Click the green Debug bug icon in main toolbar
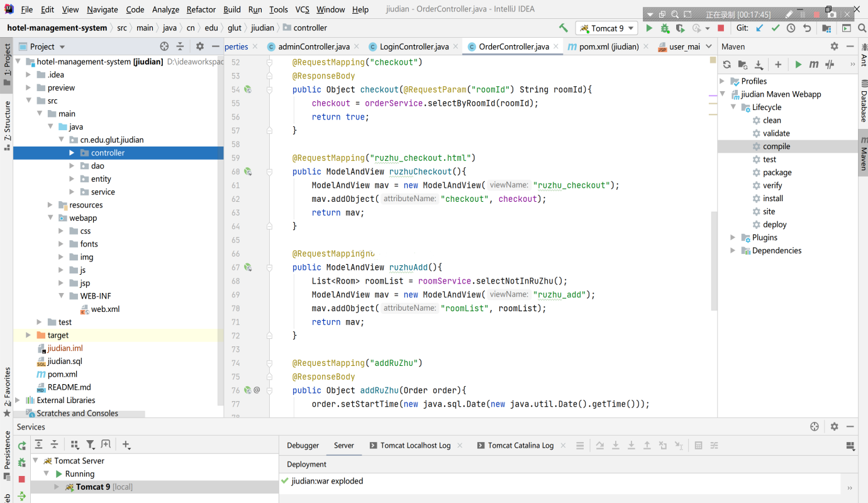This screenshot has height=503, width=868. pyautogui.click(x=665, y=28)
